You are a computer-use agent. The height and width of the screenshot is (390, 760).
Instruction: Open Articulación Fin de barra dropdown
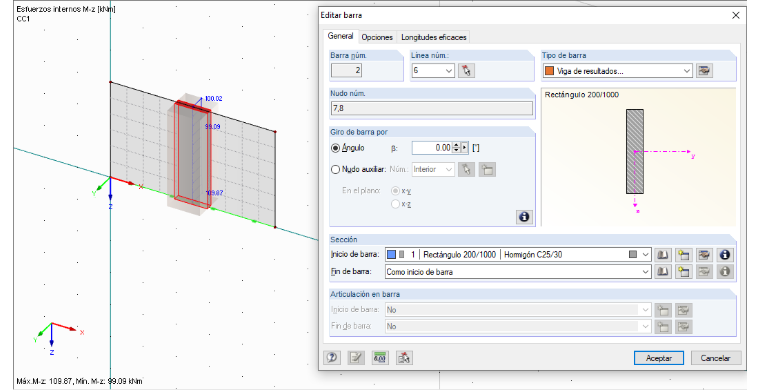click(518, 327)
